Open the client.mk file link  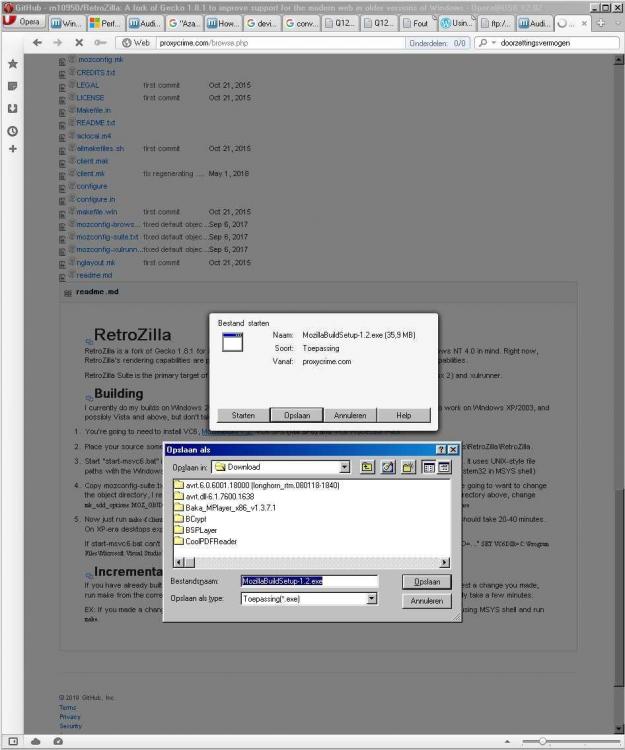[90, 174]
